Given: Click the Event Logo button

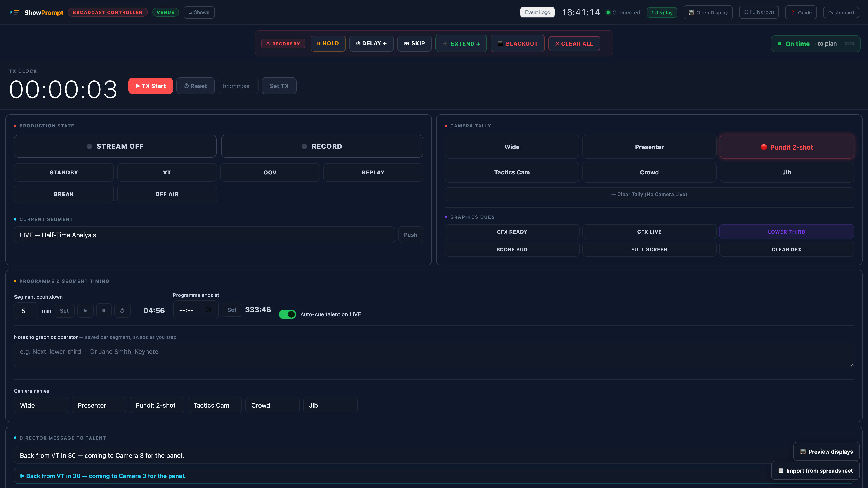Looking at the screenshot, I should (538, 12).
